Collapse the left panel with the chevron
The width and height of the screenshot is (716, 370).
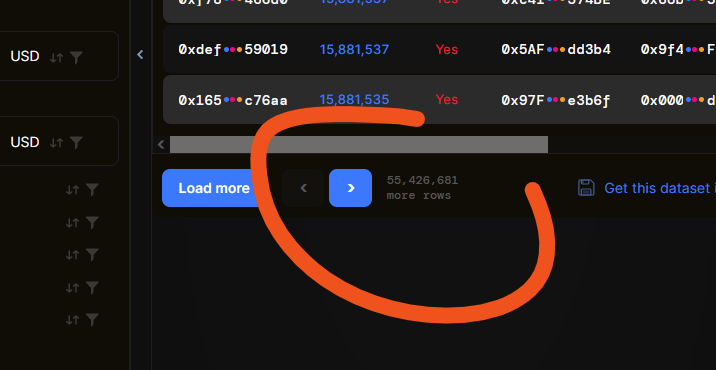coord(140,55)
